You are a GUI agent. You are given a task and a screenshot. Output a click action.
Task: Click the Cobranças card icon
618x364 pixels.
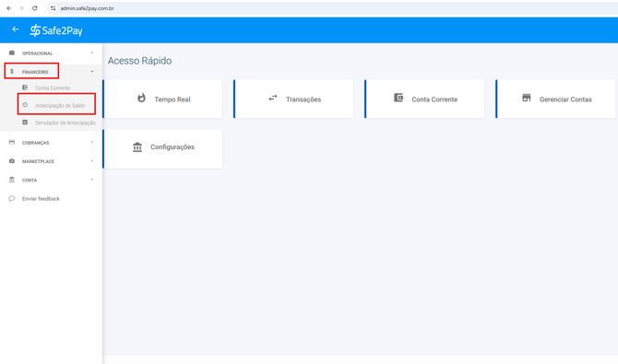(x=12, y=142)
